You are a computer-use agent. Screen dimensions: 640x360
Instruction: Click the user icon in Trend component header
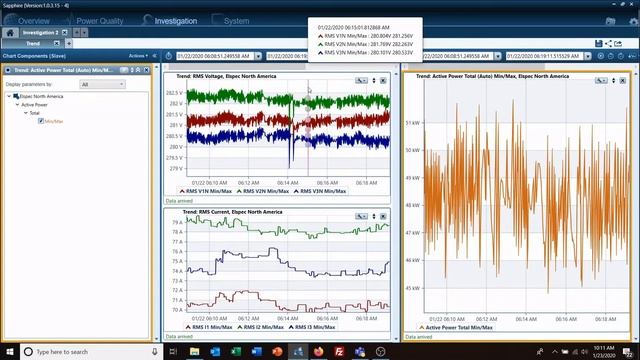click(x=138, y=70)
